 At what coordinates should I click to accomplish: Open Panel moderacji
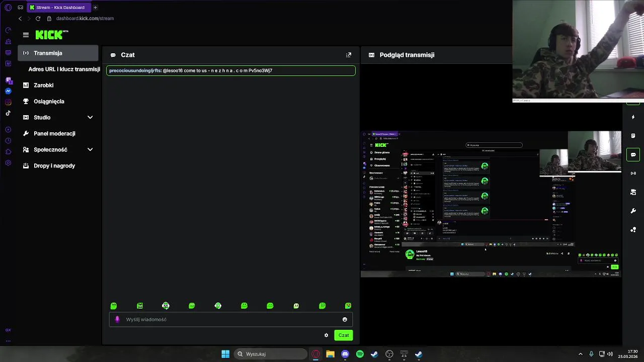[x=58, y=133]
